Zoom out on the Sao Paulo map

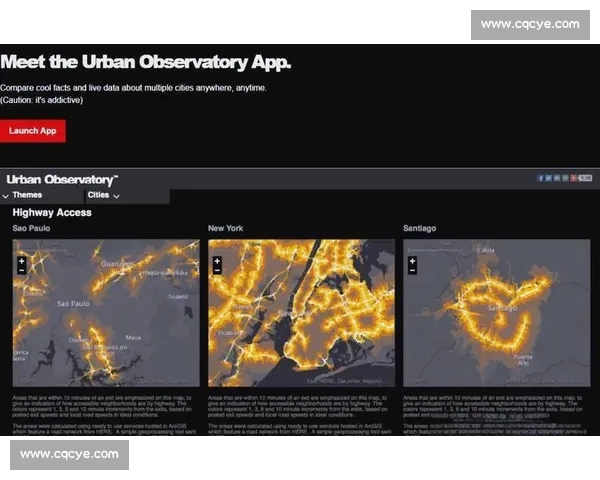click(21, 269)
